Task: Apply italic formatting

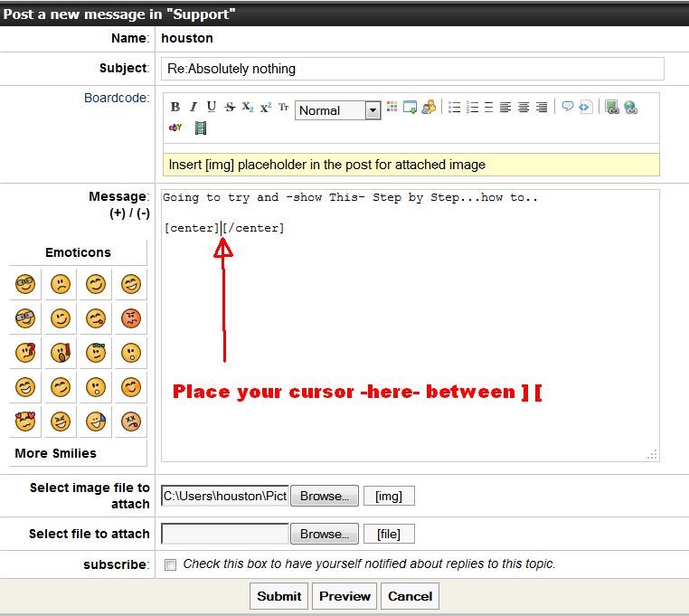Action: pos(193,108)
